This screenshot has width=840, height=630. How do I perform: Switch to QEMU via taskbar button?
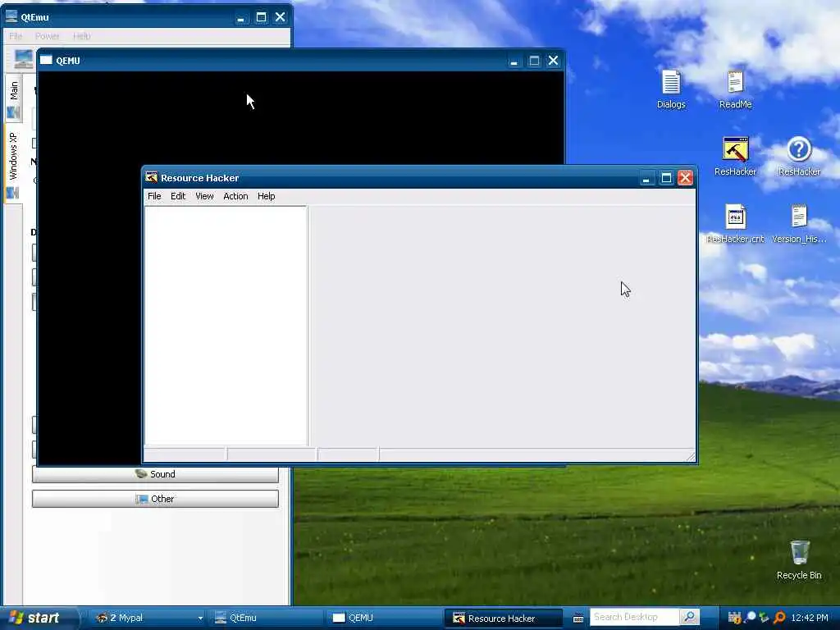click(384, 618)
